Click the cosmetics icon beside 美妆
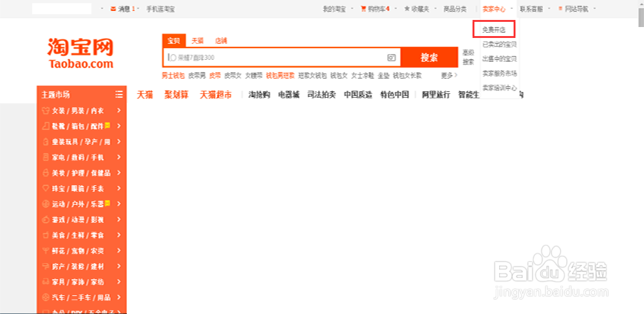This screenshot has height=314, width=644. pyautogui.click(x=46, y=173)
